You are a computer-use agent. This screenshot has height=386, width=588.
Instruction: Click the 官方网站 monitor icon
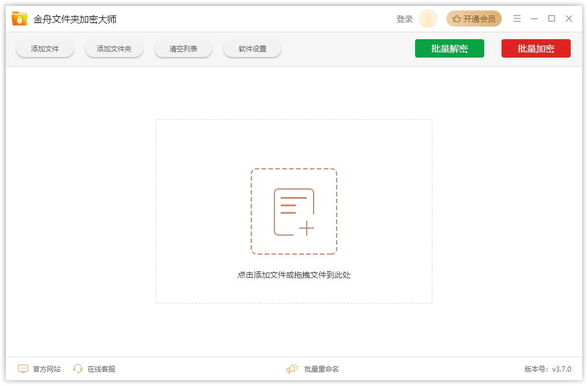click(22, 369)
